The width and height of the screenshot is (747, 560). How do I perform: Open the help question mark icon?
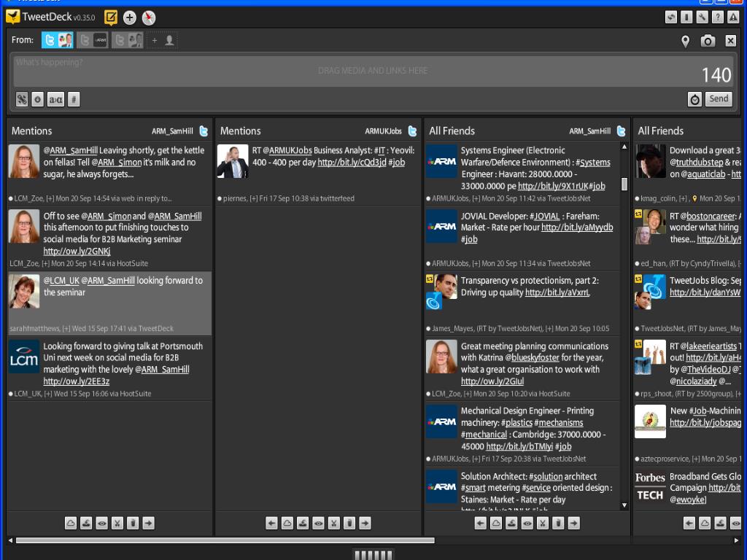718,17
